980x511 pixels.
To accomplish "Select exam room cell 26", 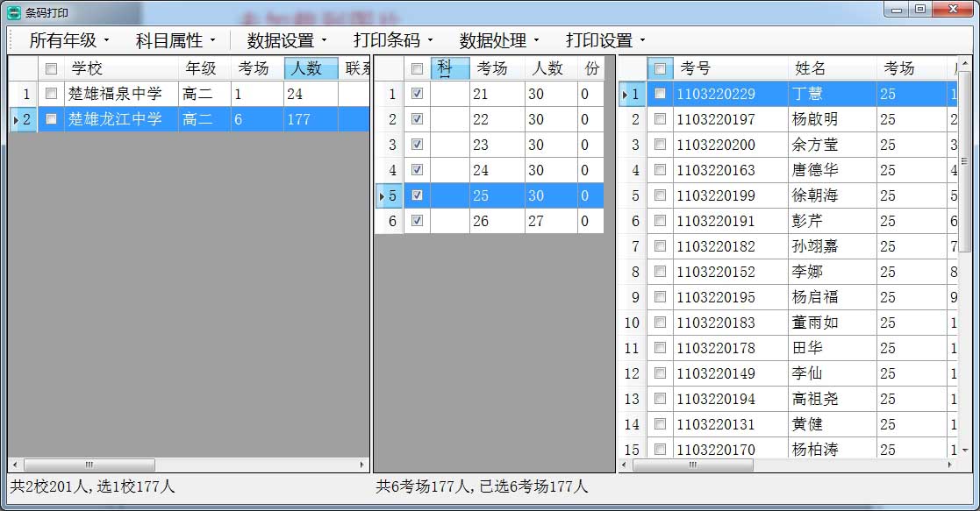I will tap(497, 221).
